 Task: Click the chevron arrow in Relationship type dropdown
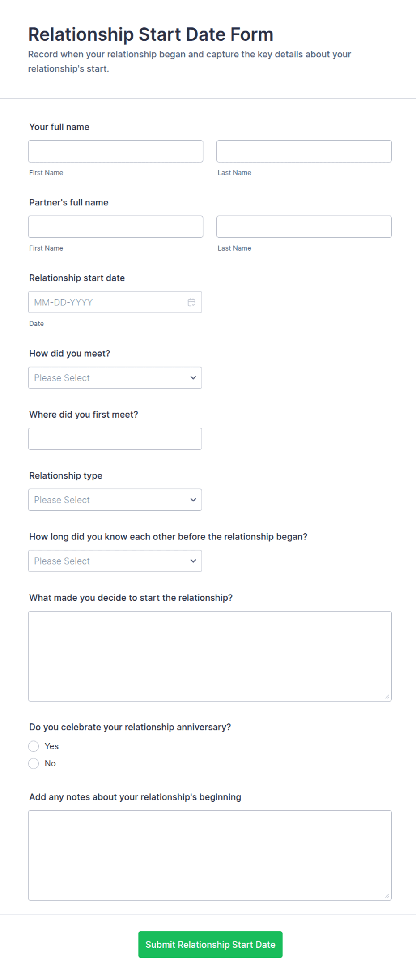193,500
